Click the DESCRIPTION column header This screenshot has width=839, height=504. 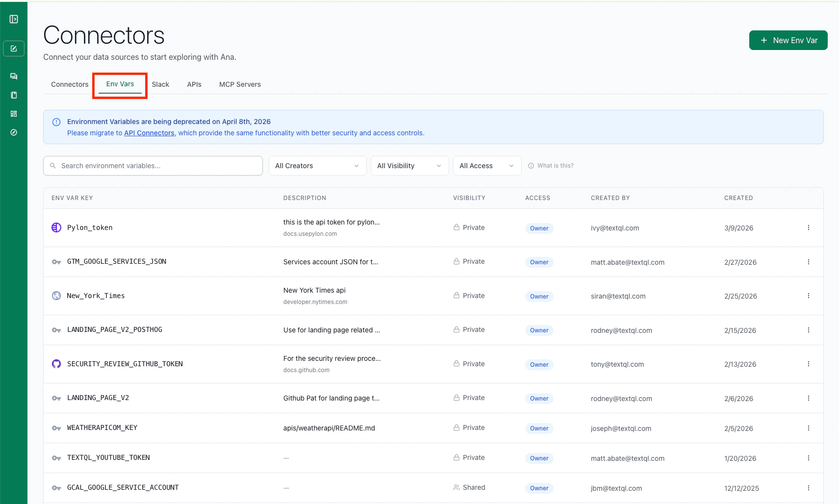pos(305,198)
